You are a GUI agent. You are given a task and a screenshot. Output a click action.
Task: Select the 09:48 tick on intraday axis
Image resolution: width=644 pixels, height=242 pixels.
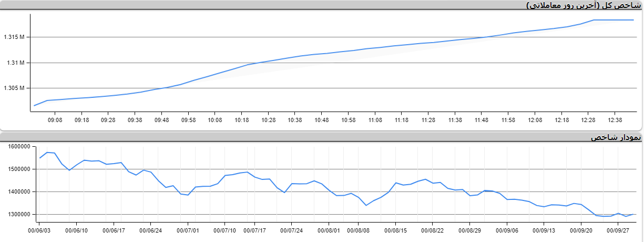161,120
